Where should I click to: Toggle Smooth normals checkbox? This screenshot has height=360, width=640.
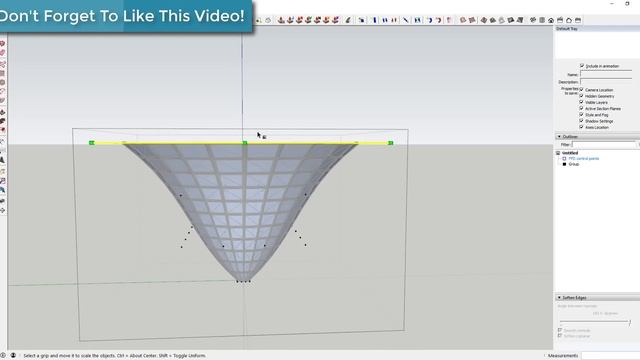click(560, 330)
